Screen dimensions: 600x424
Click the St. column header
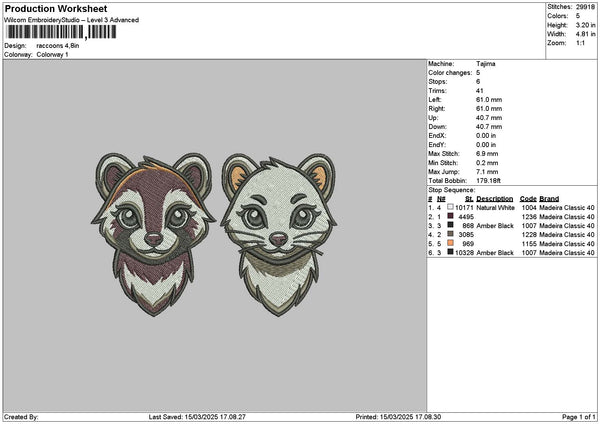point(469,198)
